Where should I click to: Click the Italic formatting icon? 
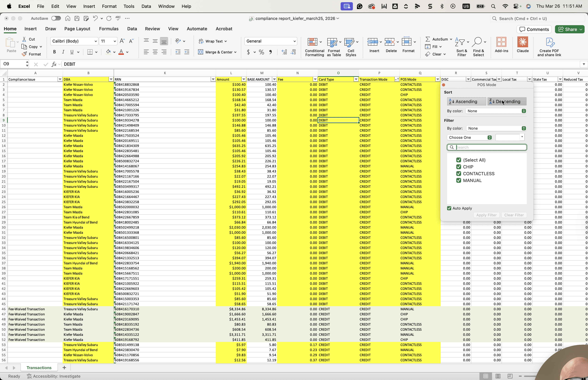(x=63, y=52)
